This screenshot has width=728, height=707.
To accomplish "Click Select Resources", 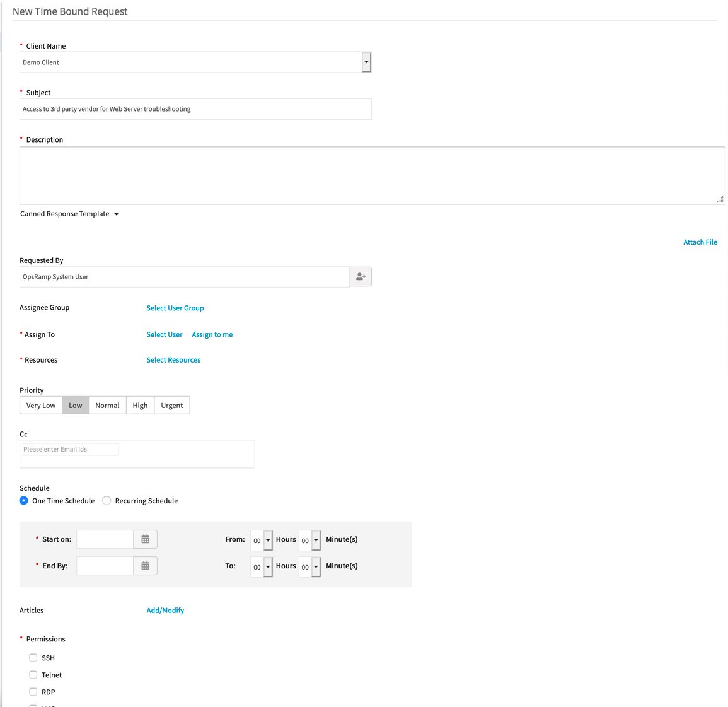I will pyautogui.click(x=173, y=359).
